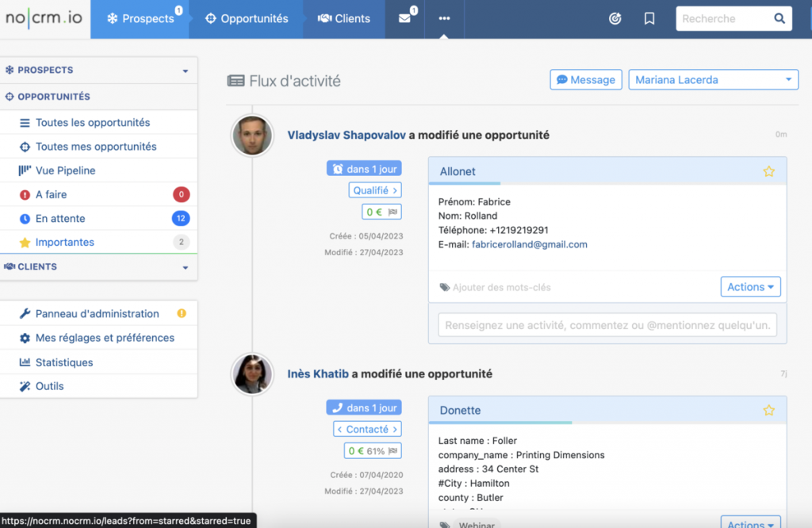Open the fabricerolland@gmail.com email link
The height and width of the screenshot is (528, 812).
[529, 244]
